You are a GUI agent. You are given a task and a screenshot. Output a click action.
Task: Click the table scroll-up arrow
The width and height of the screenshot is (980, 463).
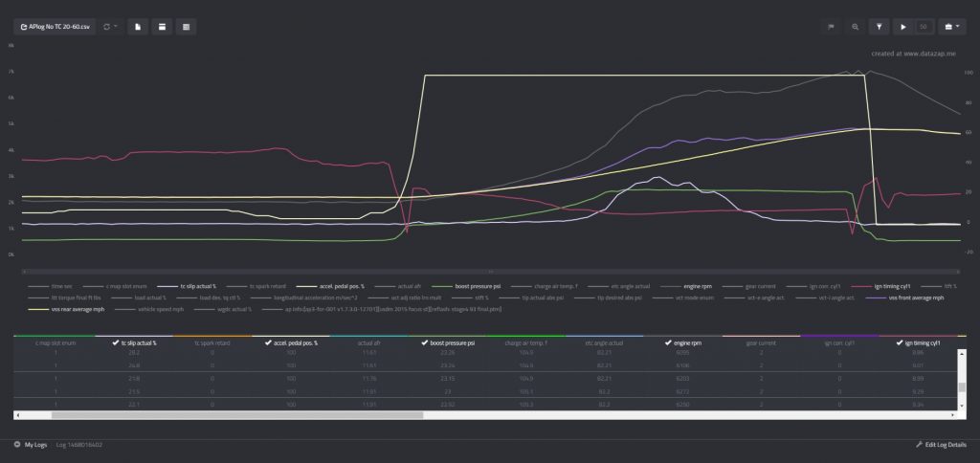click(x=962, y=353)
